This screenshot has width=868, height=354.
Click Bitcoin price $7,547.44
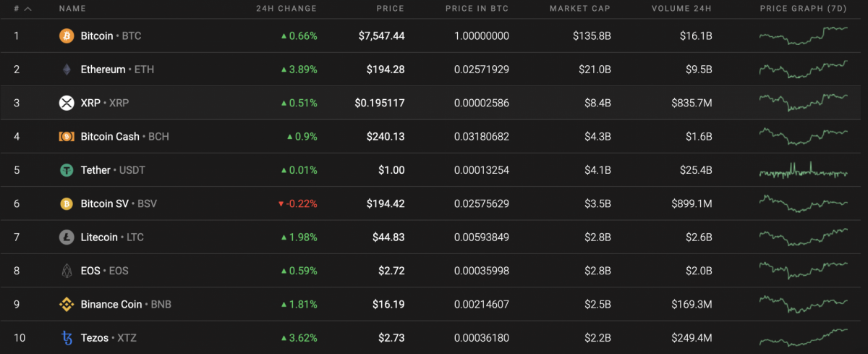[381, 35]
